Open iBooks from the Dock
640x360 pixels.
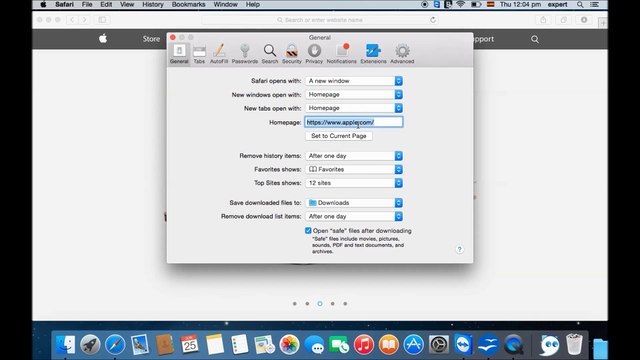coord(389,344)
